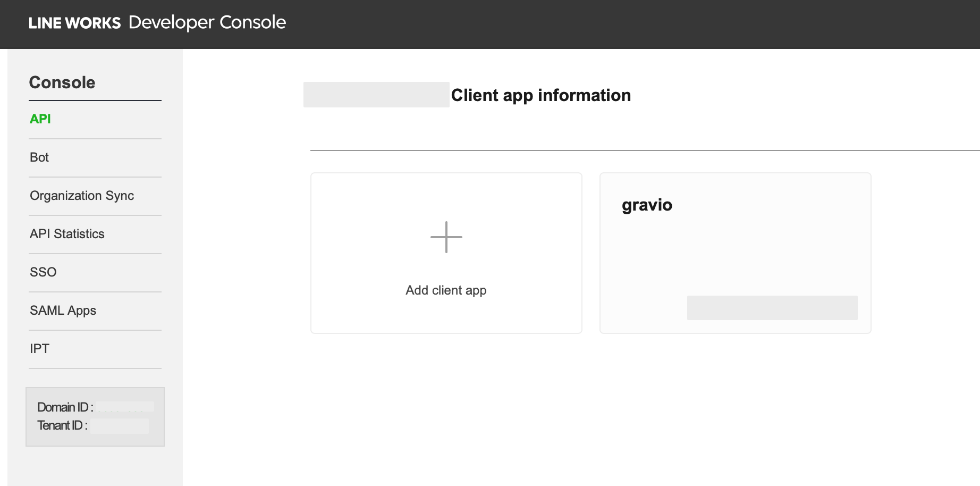The width and height of the screenshot is (980, 486).
Task: Click the Domain ID label
Action: tap(65, 407)
